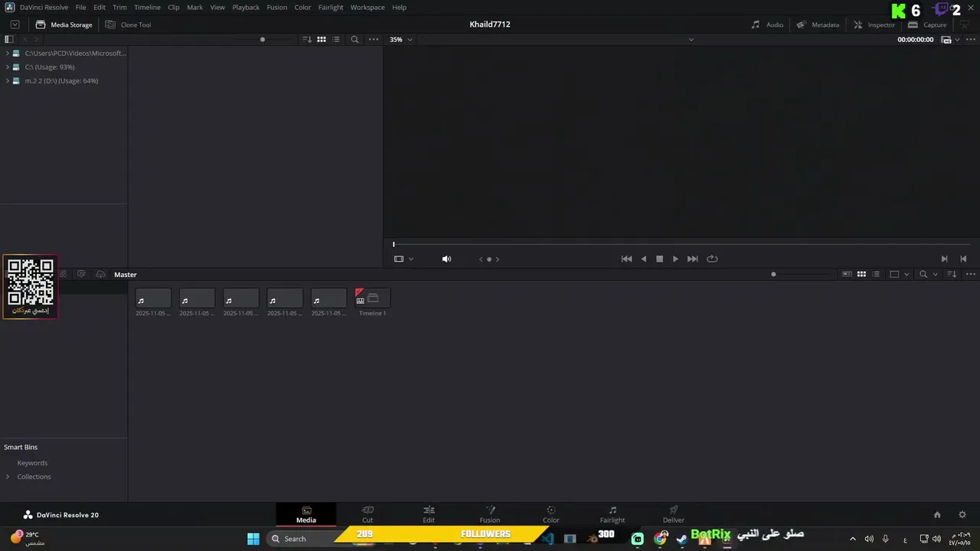
Task: Expand the C:\ drive tree item
Action: 8,67
